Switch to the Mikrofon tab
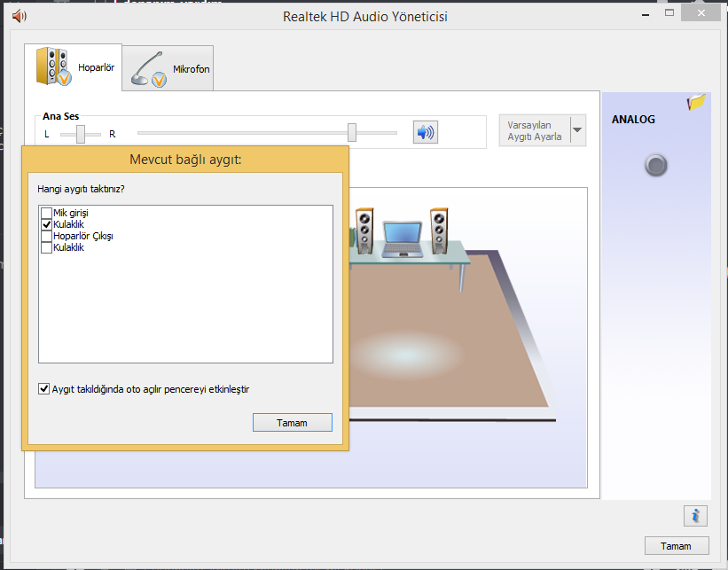The width and height of the screenshot is (728, 570). (x=168, y=68)
